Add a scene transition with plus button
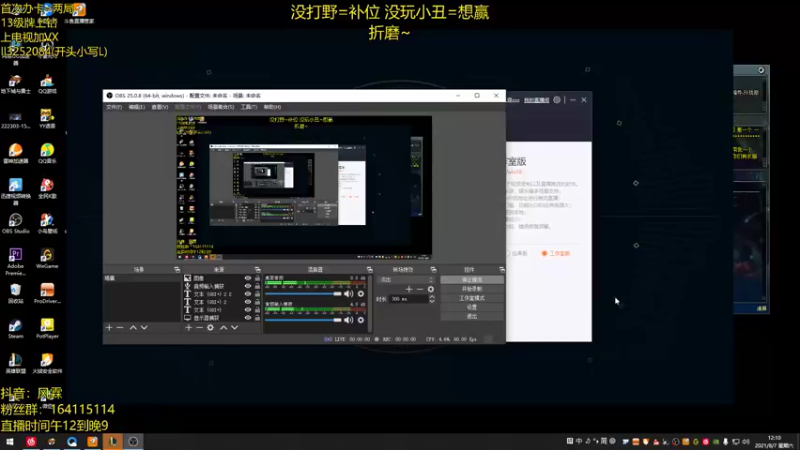This screenshot has height=450, width=800. click(409, 289)
